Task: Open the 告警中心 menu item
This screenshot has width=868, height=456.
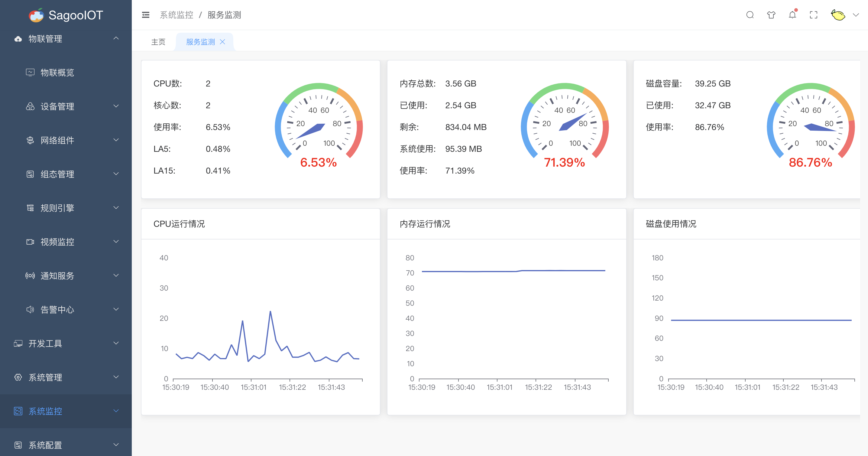Action: coord(57,309)
